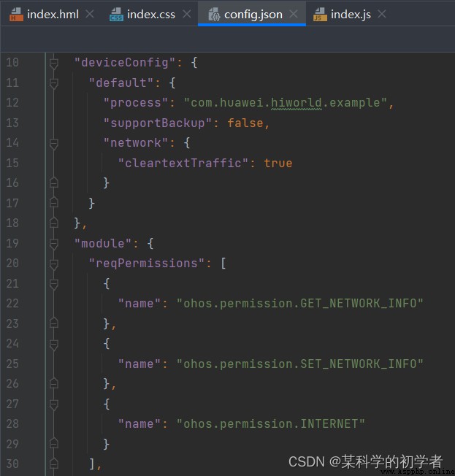Collapse the reqPermissions array on line 20
The height and width of the screenshot is (476, 455).
pyautogui.click(x=54, y=264)
